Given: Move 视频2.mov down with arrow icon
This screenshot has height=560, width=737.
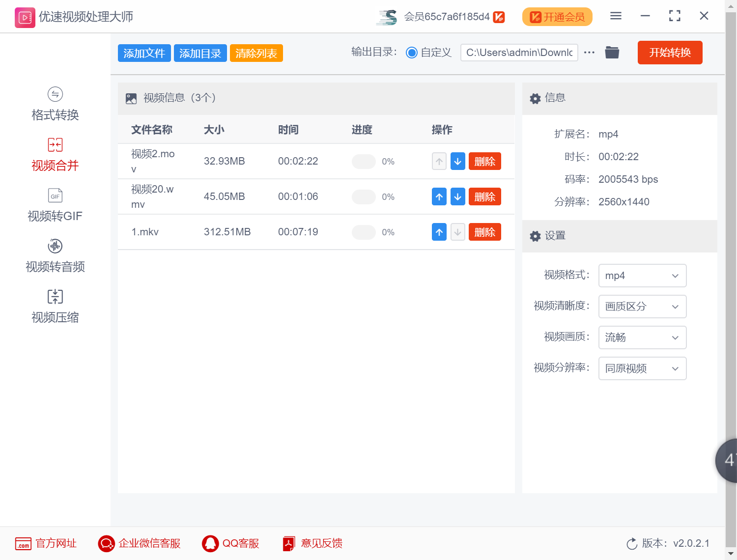Looking at the screenshot, I should pyautogui.click(x=458, y=161).
